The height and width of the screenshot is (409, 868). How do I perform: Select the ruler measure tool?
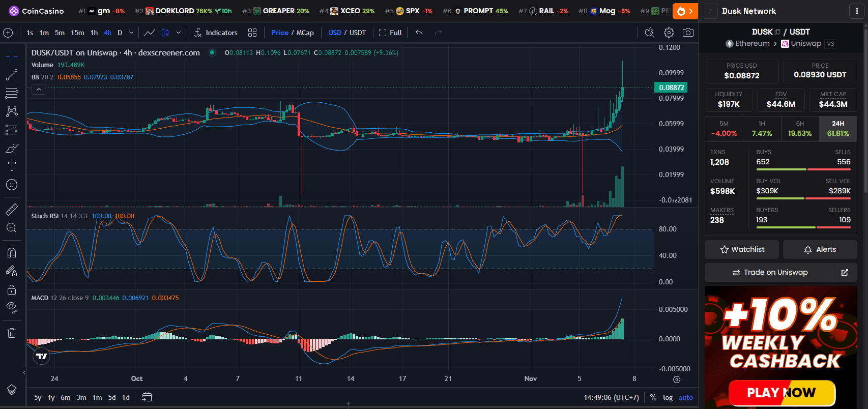11,209
